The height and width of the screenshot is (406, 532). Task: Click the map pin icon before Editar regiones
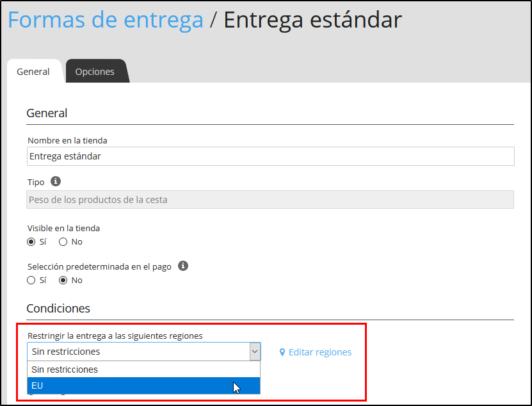(282, 352)
